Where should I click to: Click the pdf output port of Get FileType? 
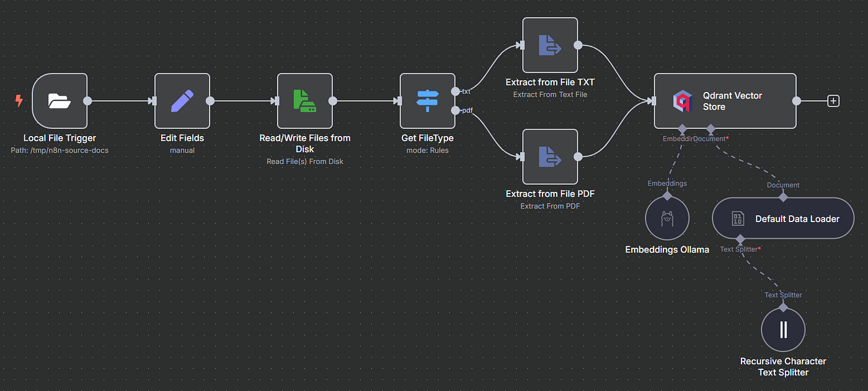[456, 110]
